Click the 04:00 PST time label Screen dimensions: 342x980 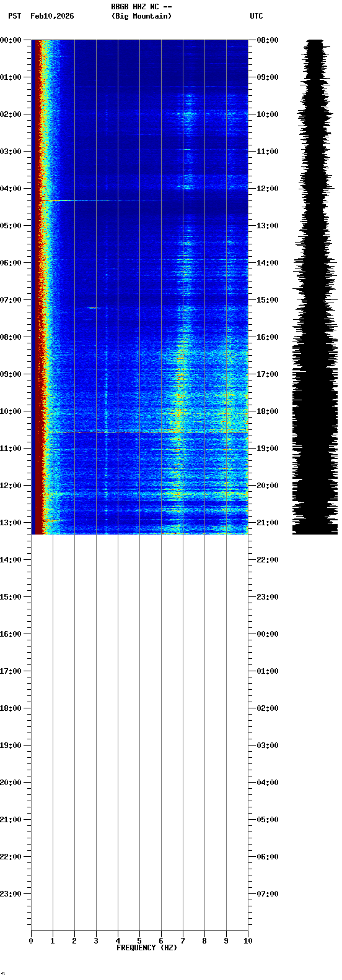point(11,189)
